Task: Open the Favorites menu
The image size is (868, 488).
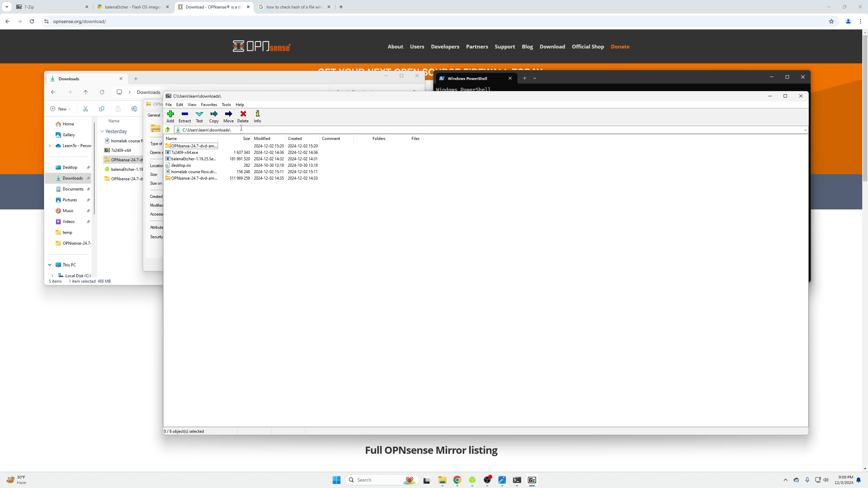Action: (x=209, y=105)
